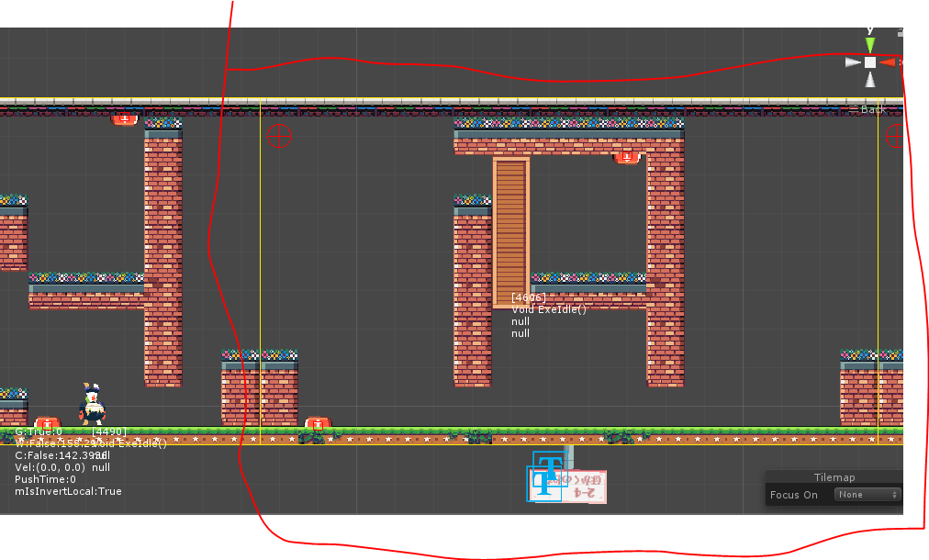Click the '[4606]' debug label

coord(528,297)
